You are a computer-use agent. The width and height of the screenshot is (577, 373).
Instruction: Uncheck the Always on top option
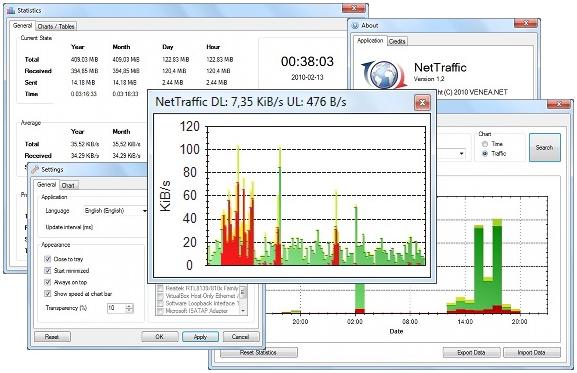point(47,282)
